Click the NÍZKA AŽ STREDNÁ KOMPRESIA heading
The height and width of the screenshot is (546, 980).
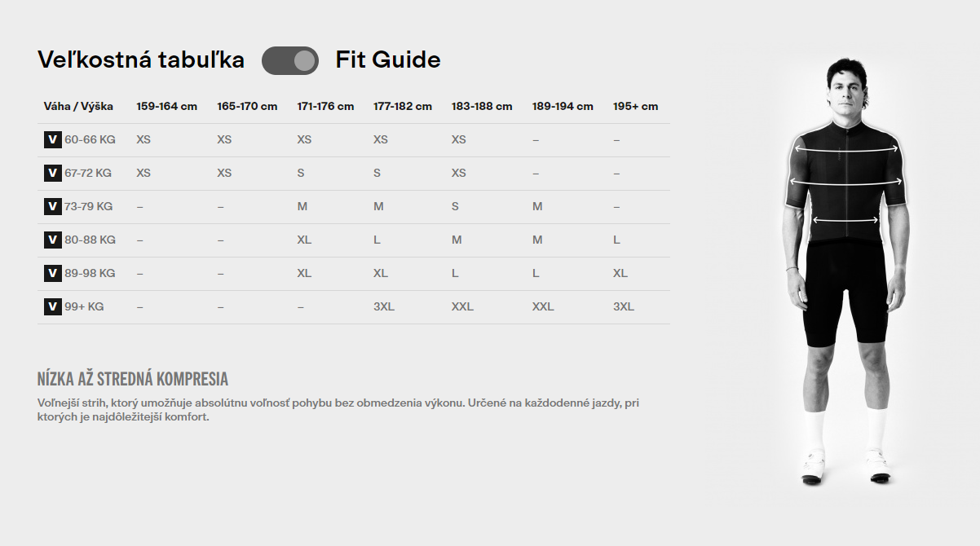pos(133,379)
